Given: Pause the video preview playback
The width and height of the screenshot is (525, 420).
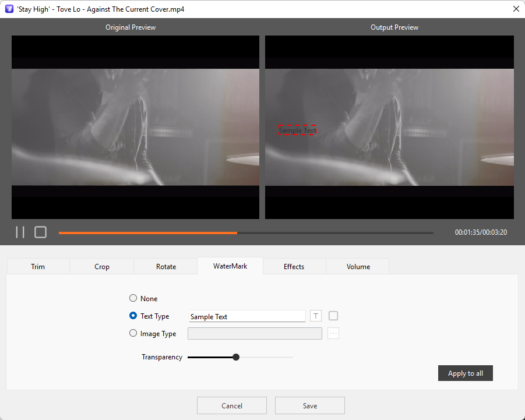Looking at the screenshot, I should [20, 232].
